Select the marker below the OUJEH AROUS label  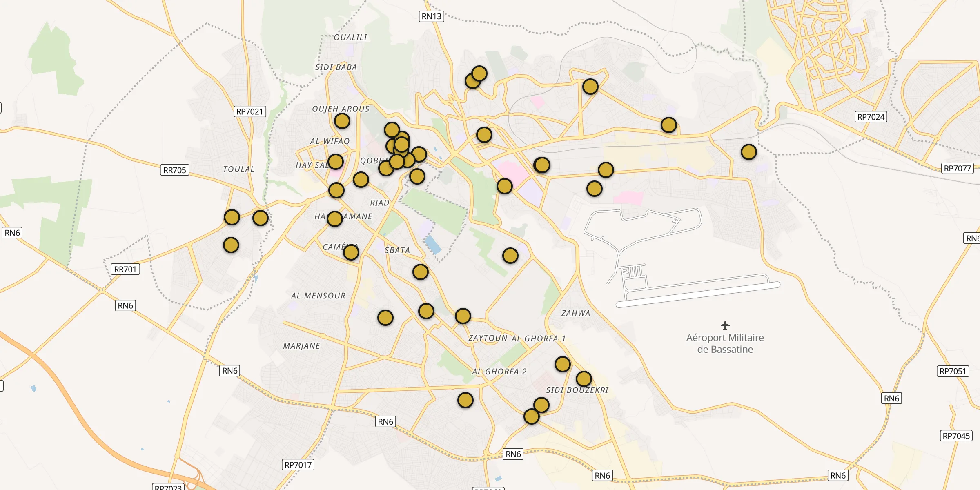(x=342, y=121)
